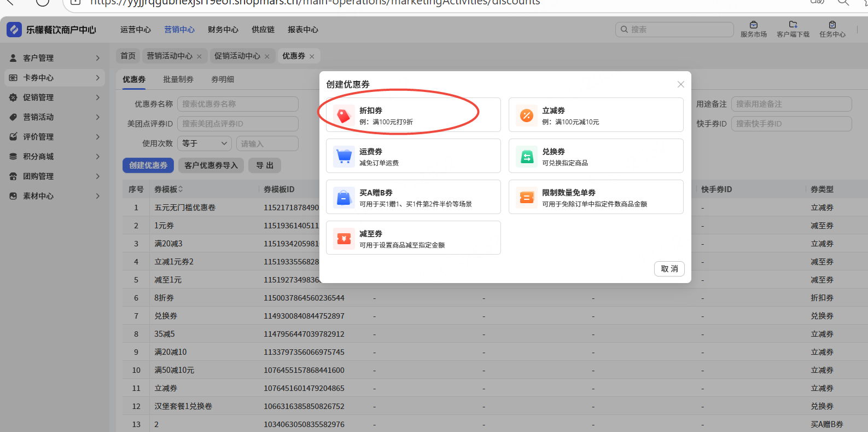Open the 任务中心 icon in the header
The width and height of the screenshot is (868, 432).
click(832, 25)
